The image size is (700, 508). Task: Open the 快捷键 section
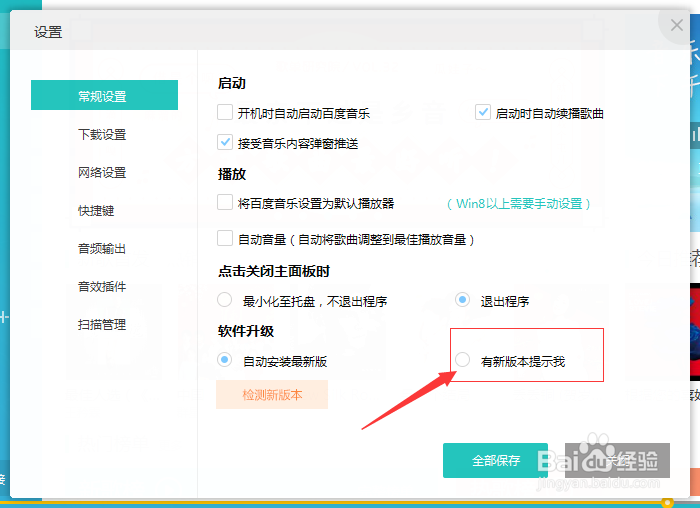pos(96,210)
